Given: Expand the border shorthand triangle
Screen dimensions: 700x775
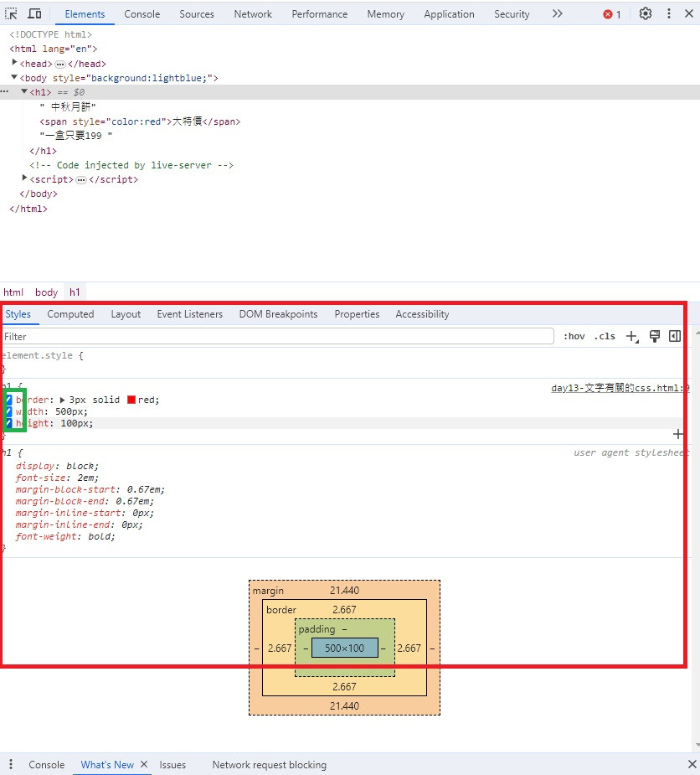Looking at the screenshot, I should (x=62, y=400).
